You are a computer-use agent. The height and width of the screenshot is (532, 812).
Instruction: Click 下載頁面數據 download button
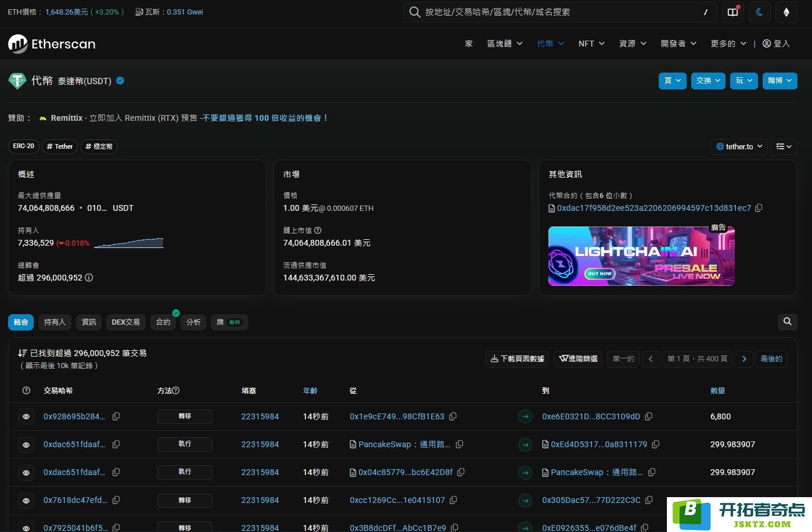[x=517, y=359]
